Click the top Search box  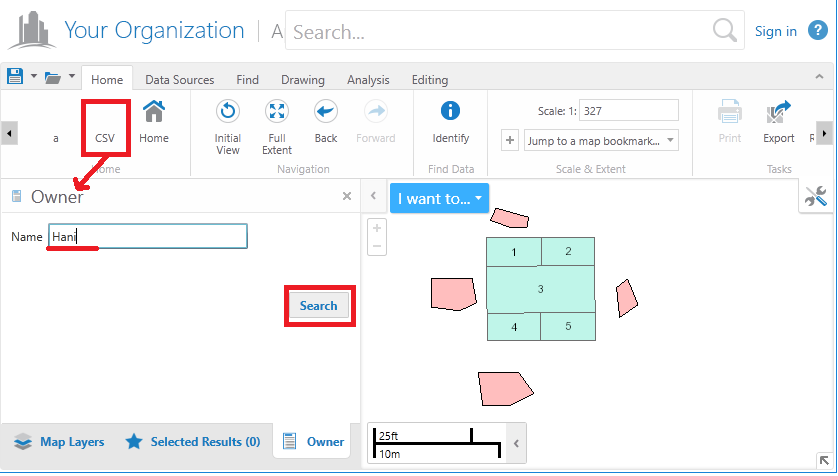point(515,30)
